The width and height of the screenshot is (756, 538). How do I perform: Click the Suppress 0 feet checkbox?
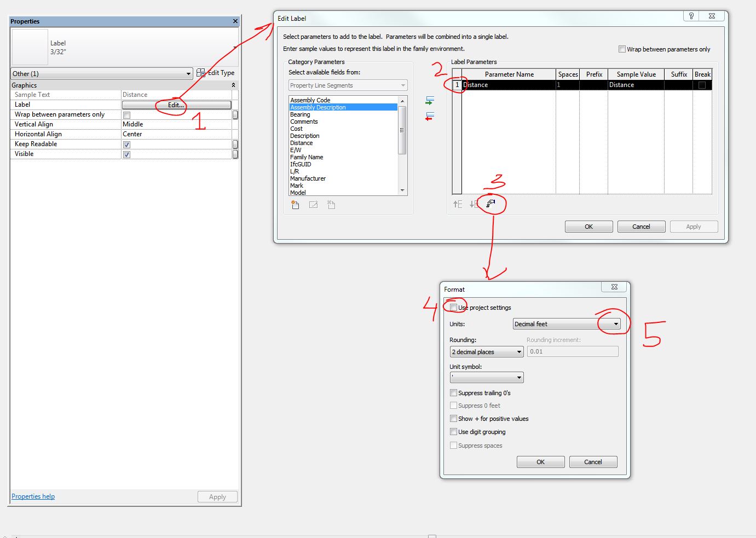[x=453, y=406]
